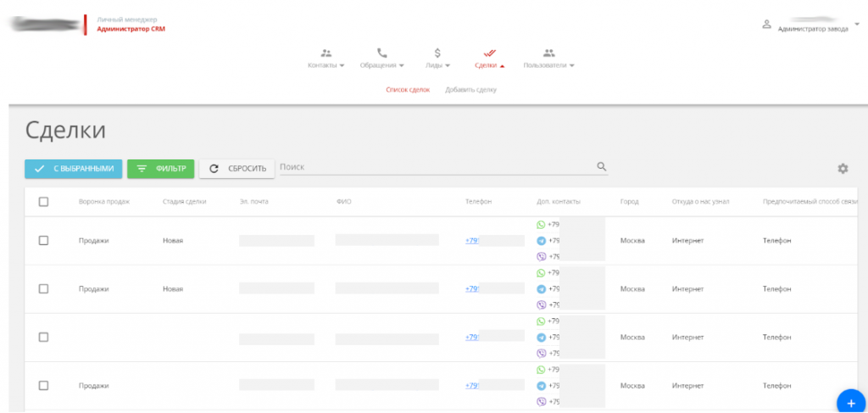Click the Telegram icon in the second deal row

tap(542, 289)
